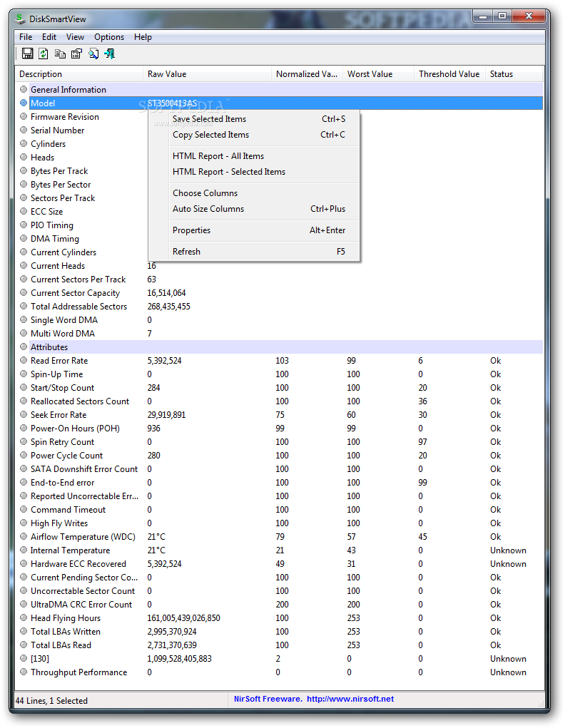Image resolution: width=565 pixels, height=728 pixels.
Task: Sort by the Status column header
Action: click(514, 74)
